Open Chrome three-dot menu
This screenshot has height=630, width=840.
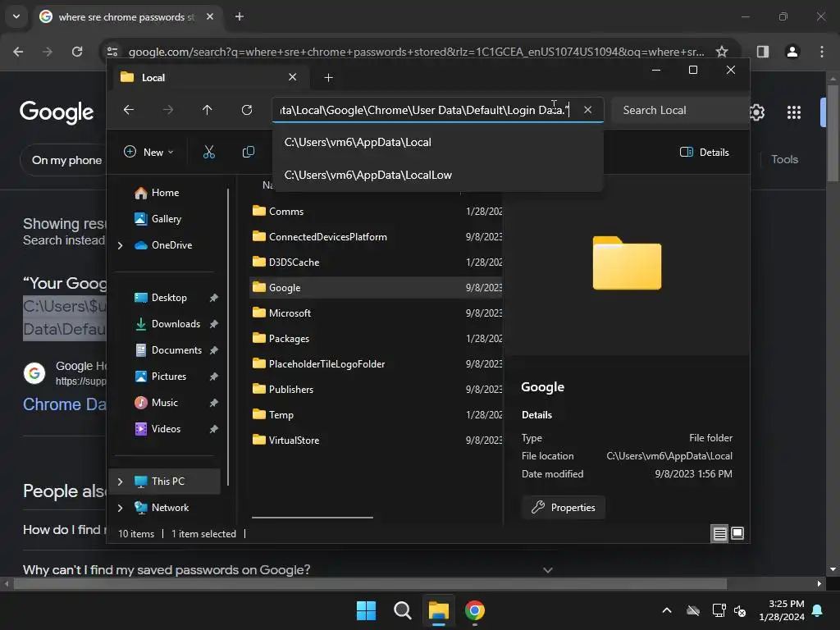click(822, 52)
